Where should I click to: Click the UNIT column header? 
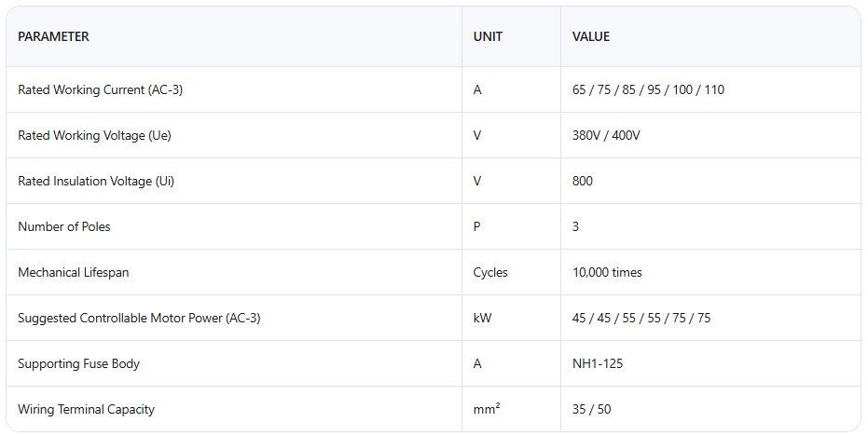click(x=488, y=36)
